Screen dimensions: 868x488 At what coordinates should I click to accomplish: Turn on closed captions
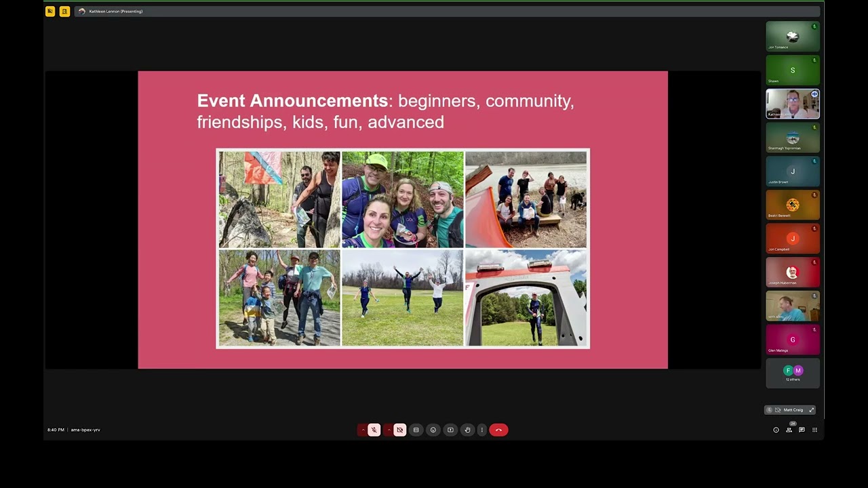[416, 430]
